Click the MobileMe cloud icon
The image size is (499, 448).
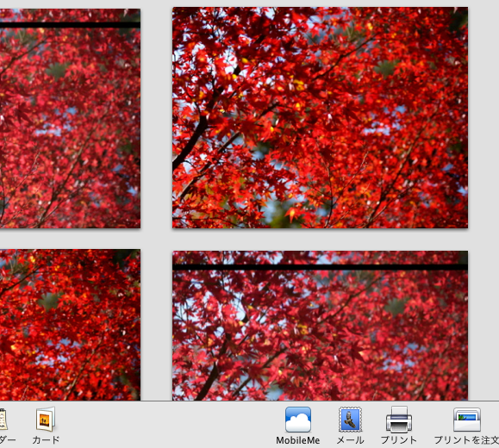(x=298, y=420)
